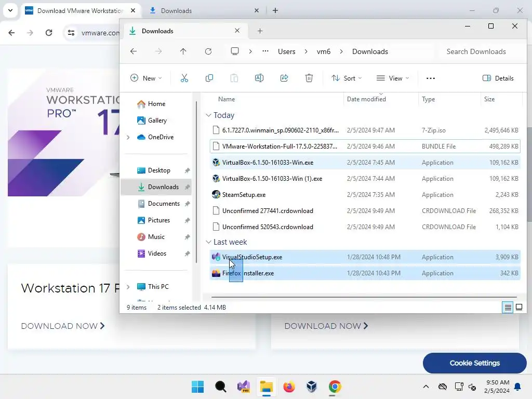Click the Share icon in toolbar
Viewport: 532px width, 399px height.
coord(284,78)
